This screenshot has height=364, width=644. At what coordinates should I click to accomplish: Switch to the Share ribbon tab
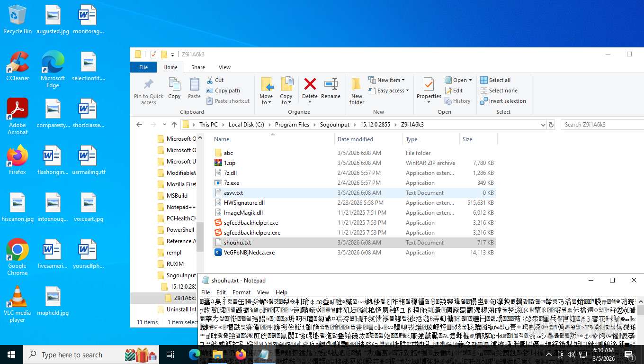point(198,67)
